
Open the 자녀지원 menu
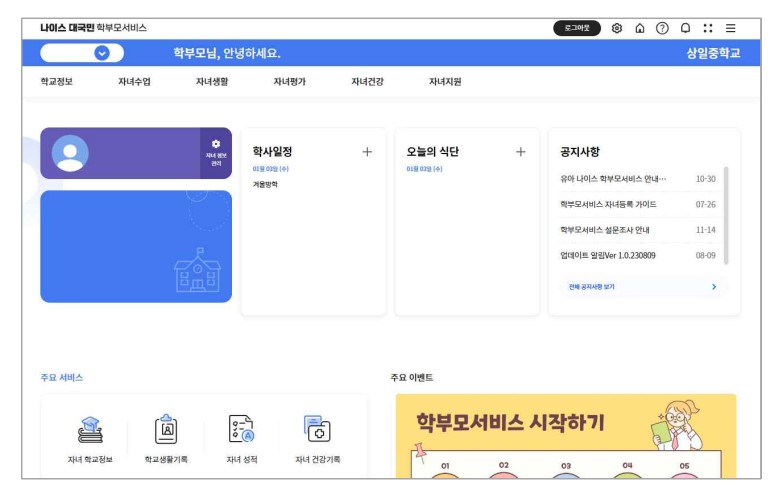[445, 82]
